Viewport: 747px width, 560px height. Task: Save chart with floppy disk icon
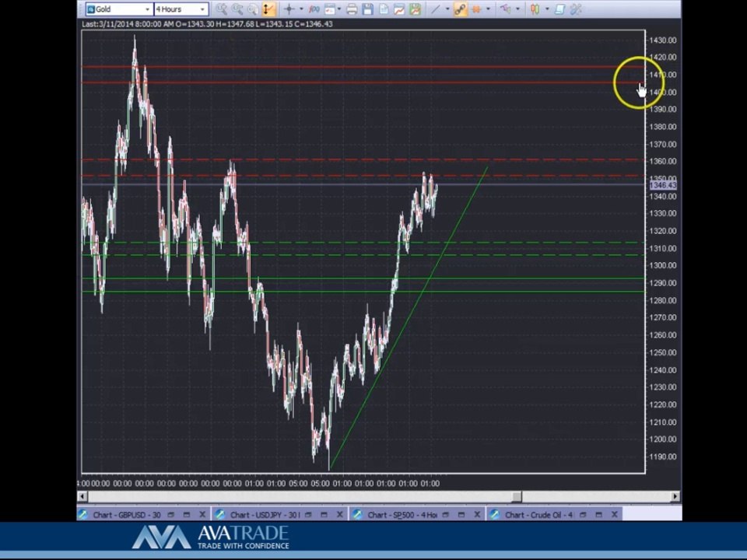[x=367, y=9]
